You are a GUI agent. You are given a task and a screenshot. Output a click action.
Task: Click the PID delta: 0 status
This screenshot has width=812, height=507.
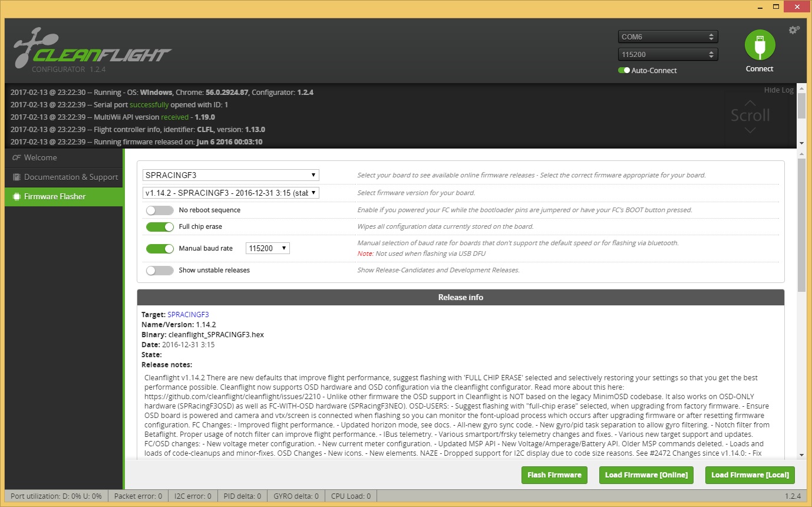click(242, 496)
